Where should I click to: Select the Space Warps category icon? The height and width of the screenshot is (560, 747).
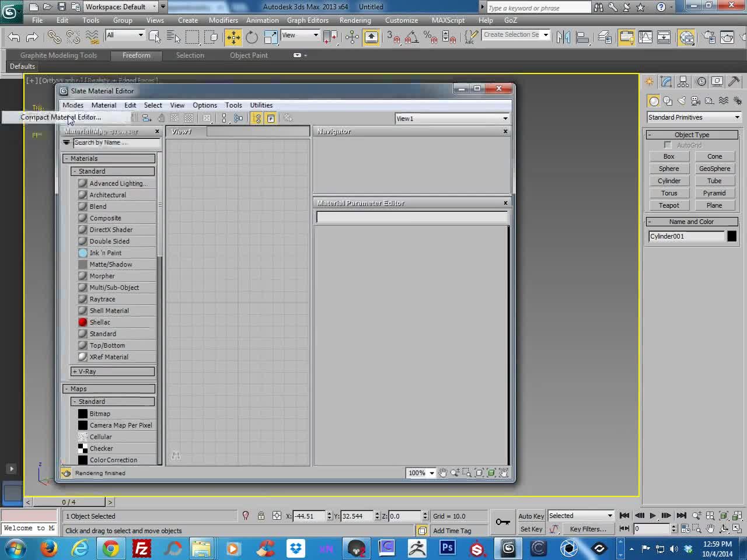pos(724,101)
